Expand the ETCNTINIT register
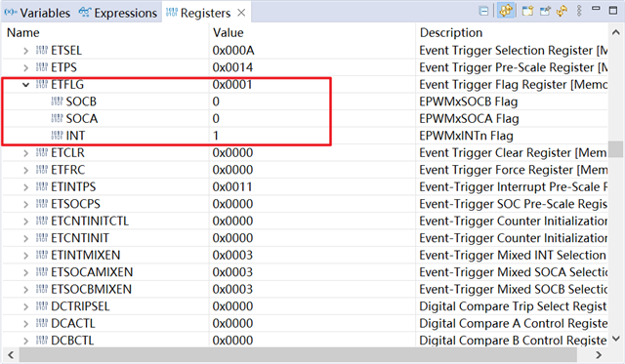625x364 pixels. (x=26, y=238)
